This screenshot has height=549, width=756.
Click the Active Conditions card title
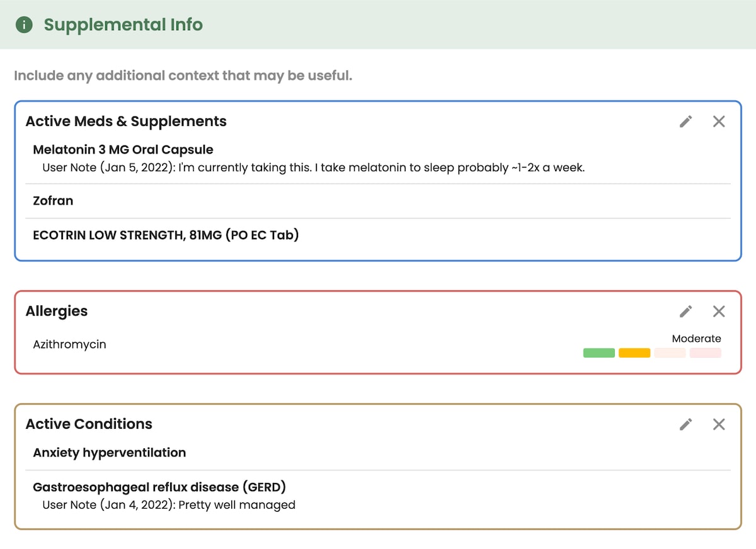tap(89, 424)
